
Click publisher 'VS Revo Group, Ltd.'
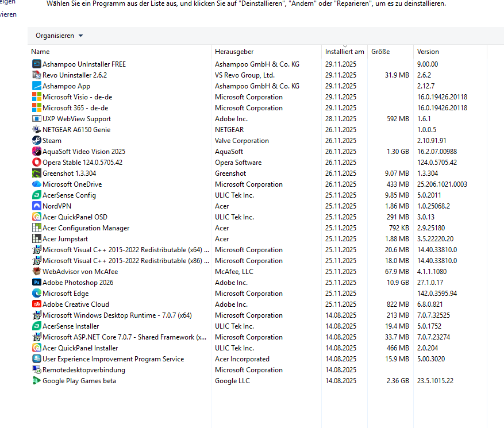click(245, 75)
